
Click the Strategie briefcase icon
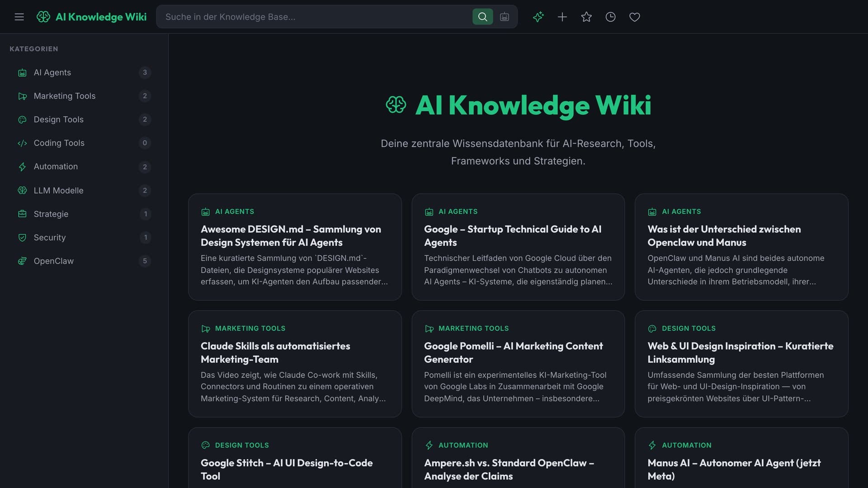22,214
